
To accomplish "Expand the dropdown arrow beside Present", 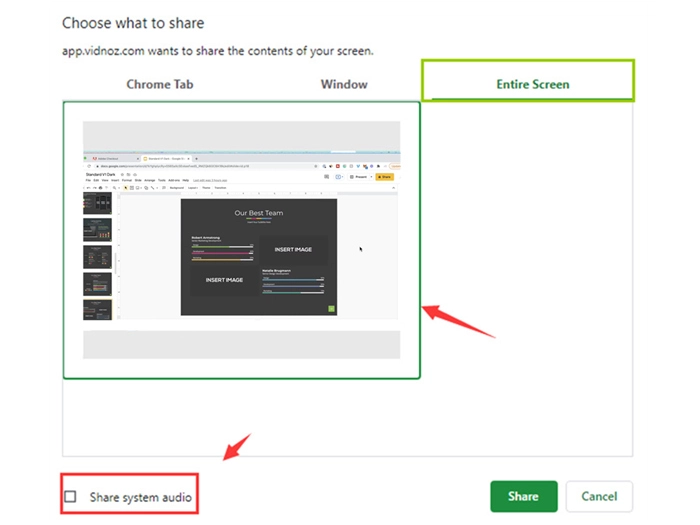I will (x=370, y=176).
